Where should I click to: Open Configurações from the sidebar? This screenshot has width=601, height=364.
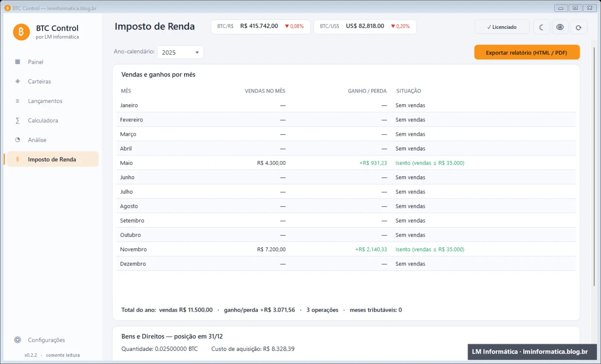click(x=53, y=340)
